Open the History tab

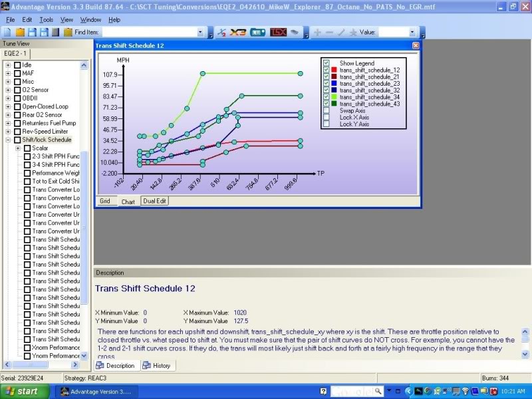tap(158, 365)
